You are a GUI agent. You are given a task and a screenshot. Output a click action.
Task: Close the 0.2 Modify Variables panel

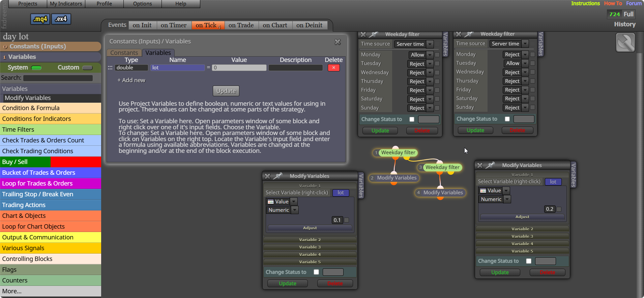tap(480, 165)
